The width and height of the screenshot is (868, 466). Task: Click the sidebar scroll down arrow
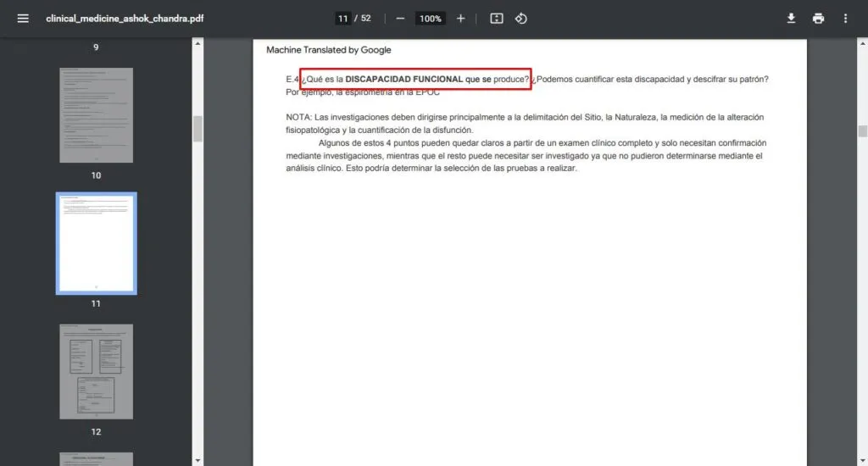pos(198,460)
